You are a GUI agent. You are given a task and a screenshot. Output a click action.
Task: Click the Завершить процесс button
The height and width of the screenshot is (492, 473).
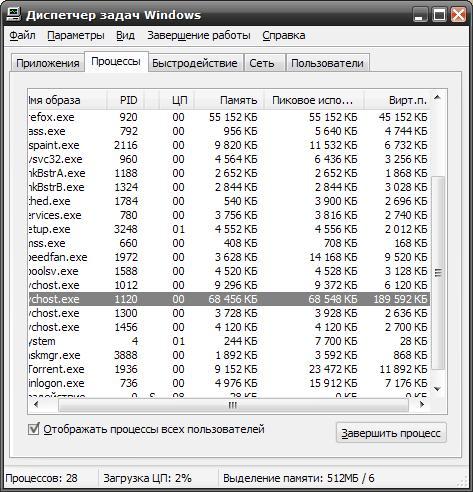[x=391, y=433]
